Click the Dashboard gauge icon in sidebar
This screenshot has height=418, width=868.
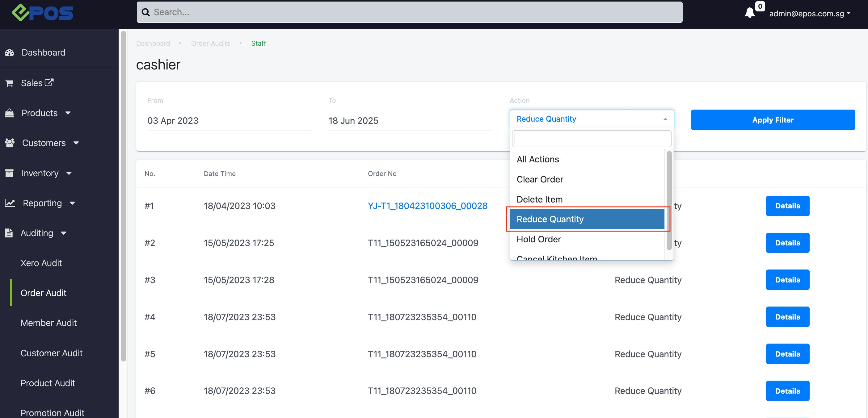[x=10, y=52]
